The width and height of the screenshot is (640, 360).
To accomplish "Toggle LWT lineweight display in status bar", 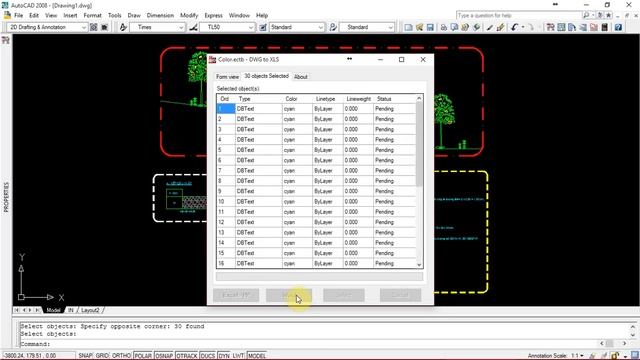I will (x=238, y=356).
